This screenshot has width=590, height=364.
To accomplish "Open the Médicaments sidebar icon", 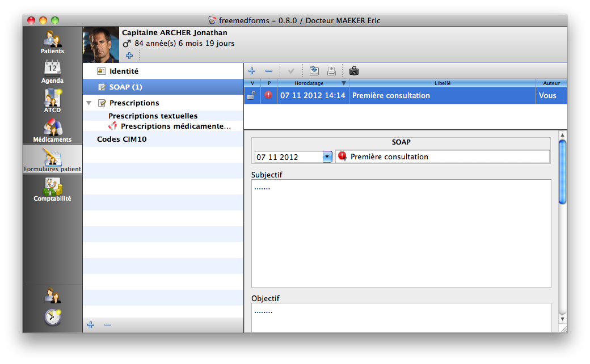I will click(x=52, y=130).
